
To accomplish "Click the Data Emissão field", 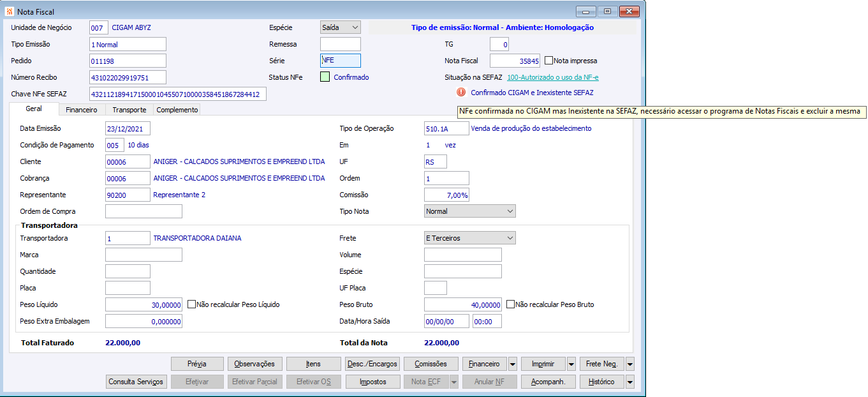I will pos(128,128).
